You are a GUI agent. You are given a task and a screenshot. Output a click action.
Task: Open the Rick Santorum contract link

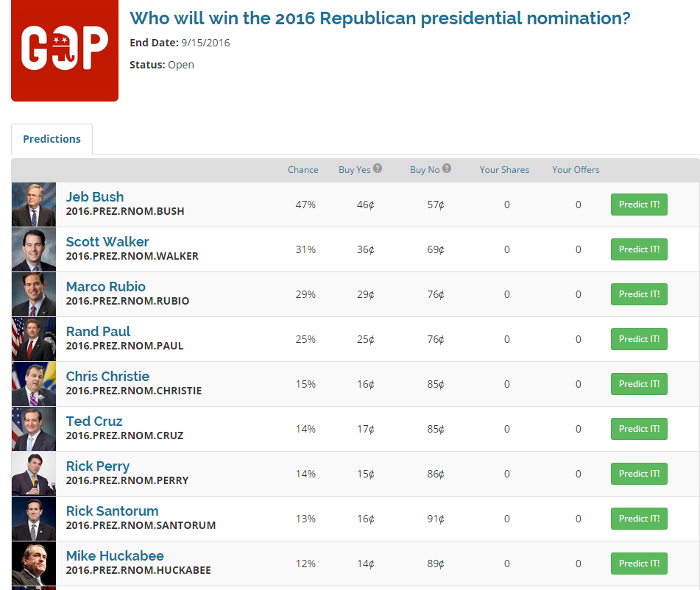(x=112, y=511)
